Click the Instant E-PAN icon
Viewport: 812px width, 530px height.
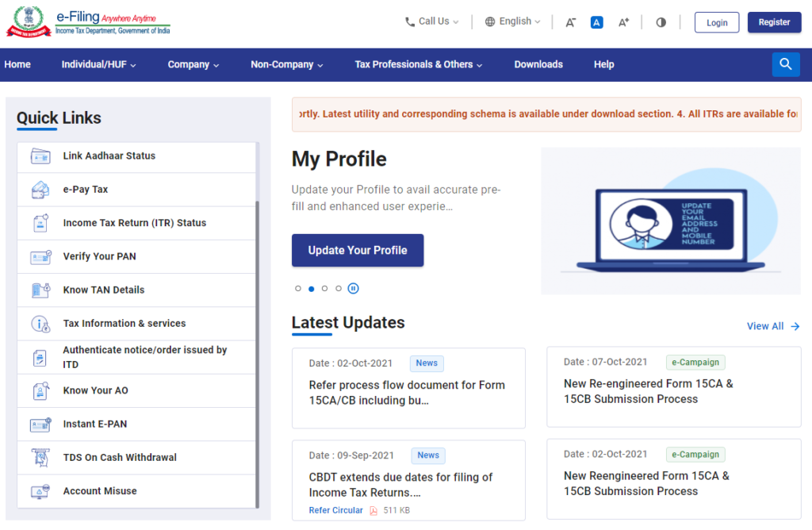[40, 424]
